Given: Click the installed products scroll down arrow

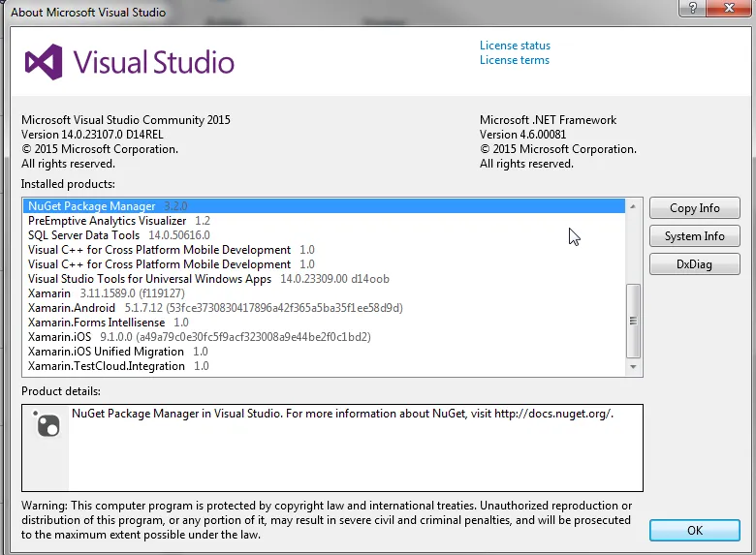Looking at the screenshot, I should pos(633,367).
